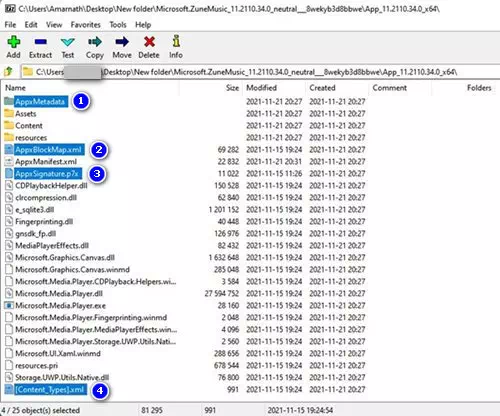This screenshot has width=500, height=416.
Task: Select Microsoft.Media.Player.MediaPlayerEffects file name
Action: coord(96,330)
